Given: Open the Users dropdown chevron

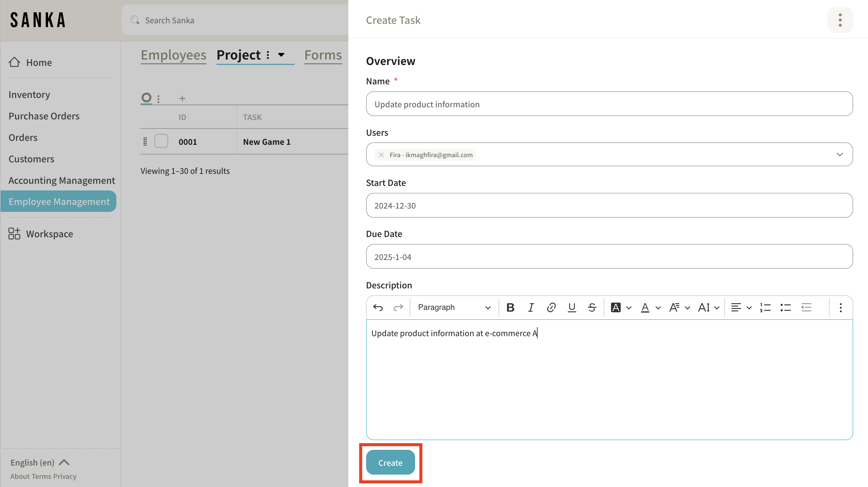Looking at the screenshot, I should pos(840,154).
